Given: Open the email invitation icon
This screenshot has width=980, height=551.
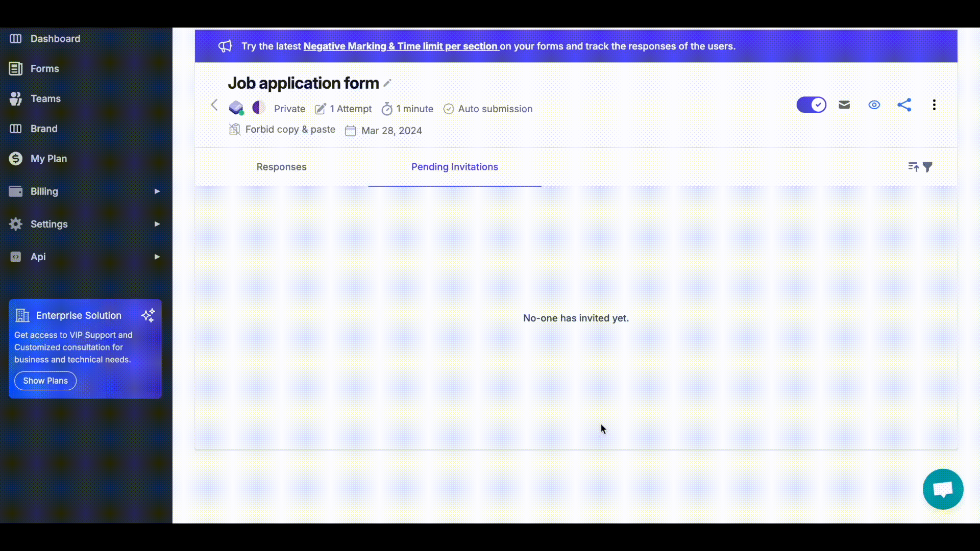Looking at the screenshot, I should (844, 105).
